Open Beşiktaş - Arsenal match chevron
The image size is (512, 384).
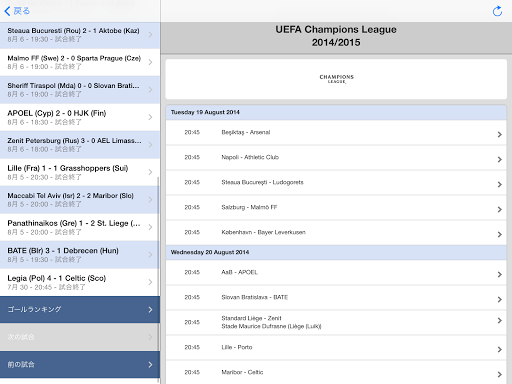pos(499,134)
